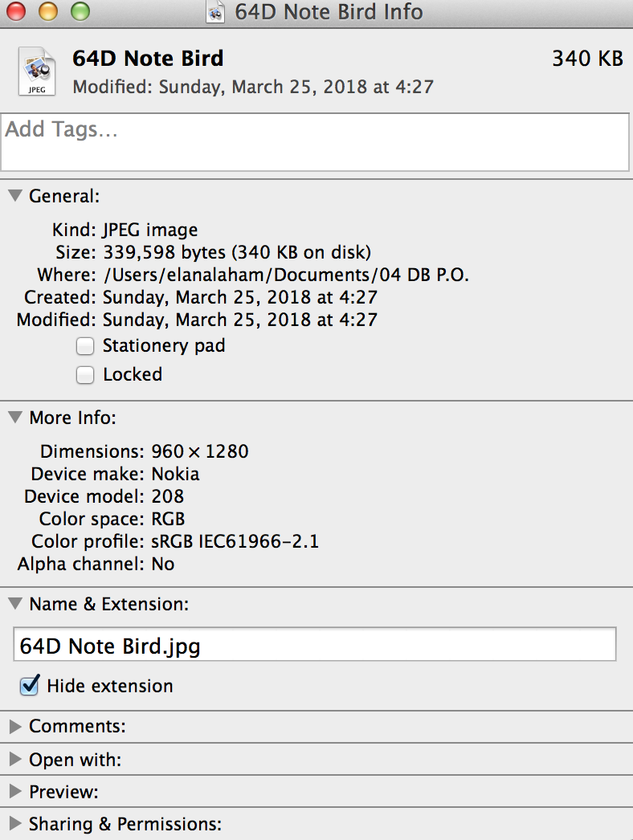Check the Locked checkbox
The width and height of the screenshot is (633, 840).
pyautogui.click(x=85, y=375)
